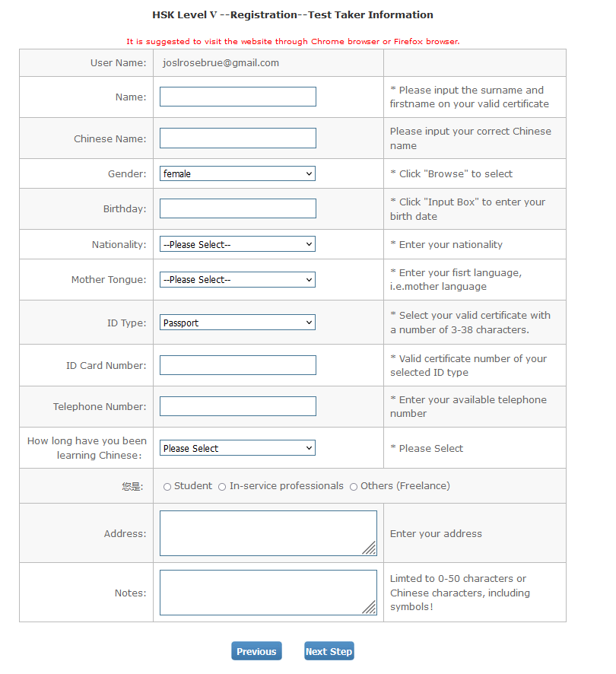Click into the Chinese Name field
The image size is (616, 674).
[238, 138]
